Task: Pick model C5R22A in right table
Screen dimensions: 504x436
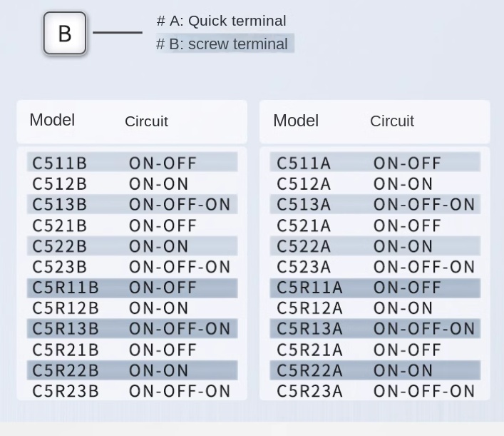Action: pyautogui.click(x=309, y=370)
